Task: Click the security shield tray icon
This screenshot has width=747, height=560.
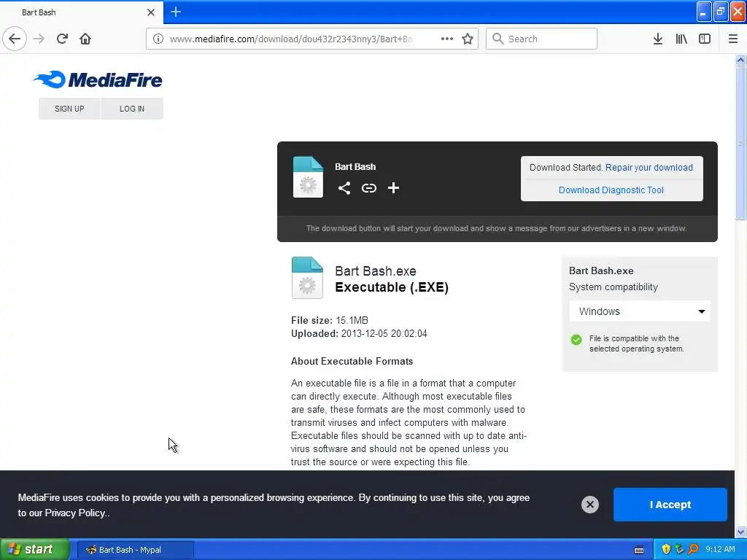Action: tap(666, 549)
